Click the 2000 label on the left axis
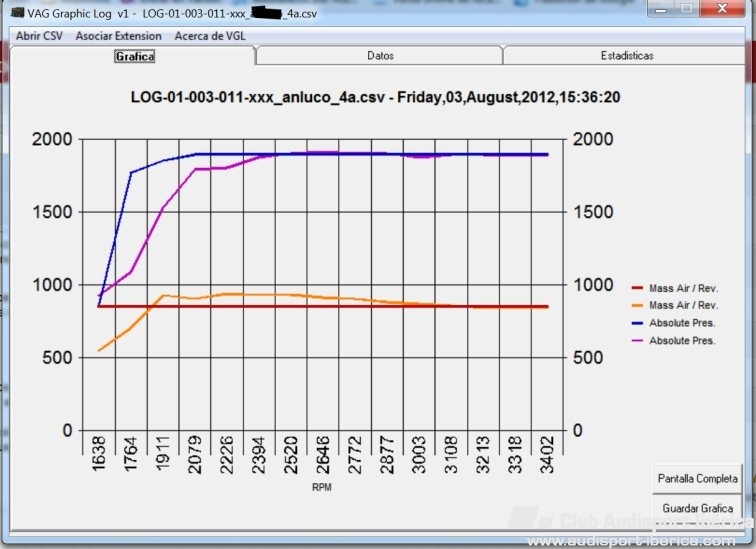This screenshot has width=756, height=549. [54, 139]
